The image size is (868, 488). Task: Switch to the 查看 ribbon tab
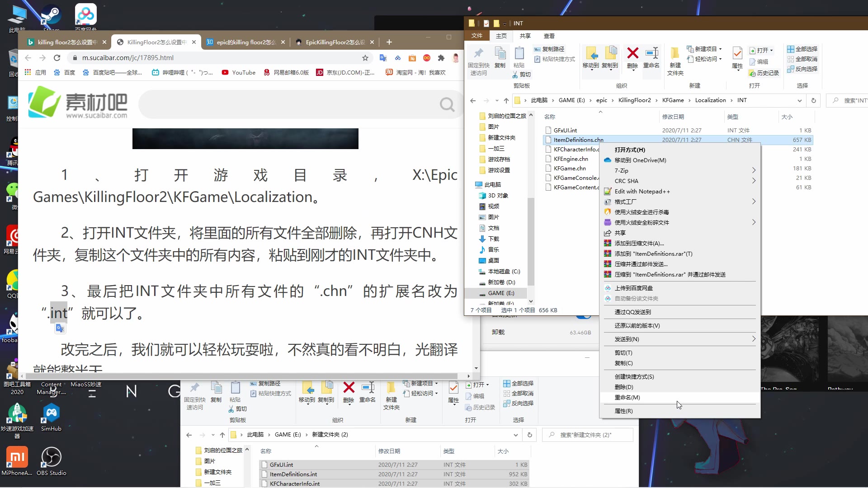point(548,36)
